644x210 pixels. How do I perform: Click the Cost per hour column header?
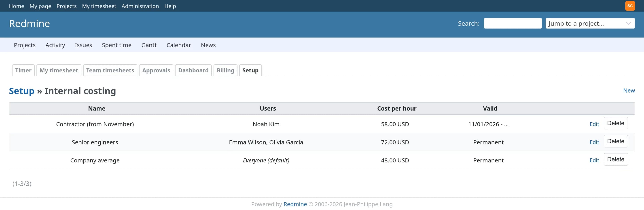click(397, 108)
